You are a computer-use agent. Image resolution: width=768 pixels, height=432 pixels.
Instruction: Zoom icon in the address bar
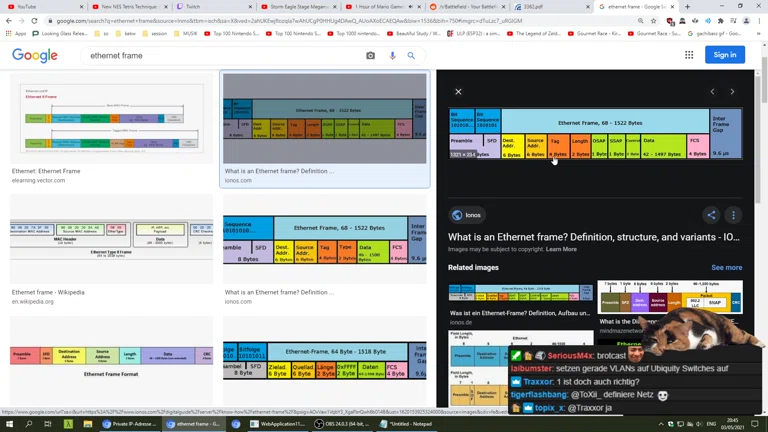640,21
